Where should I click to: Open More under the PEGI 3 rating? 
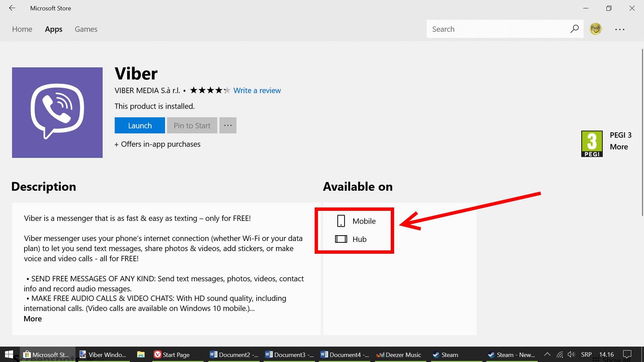click(619, 147)
